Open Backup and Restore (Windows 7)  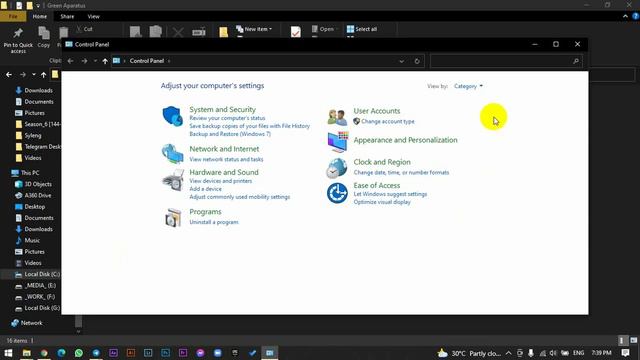[x=230, y=134]
